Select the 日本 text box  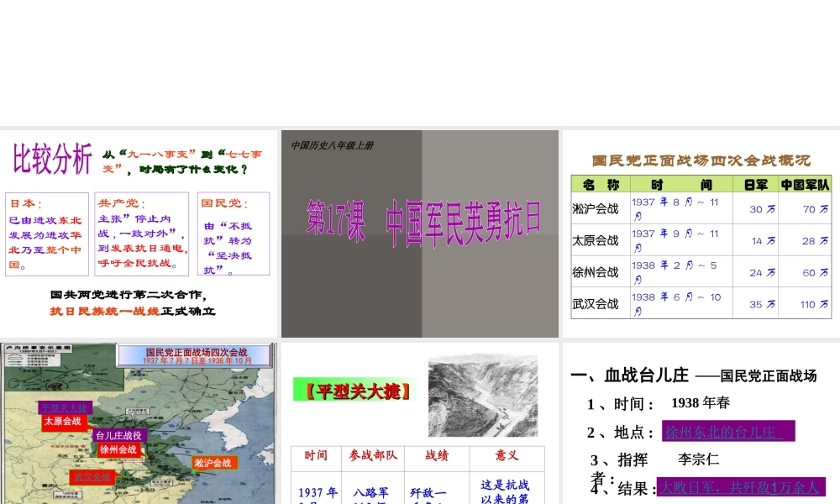[x=46, y=234]
